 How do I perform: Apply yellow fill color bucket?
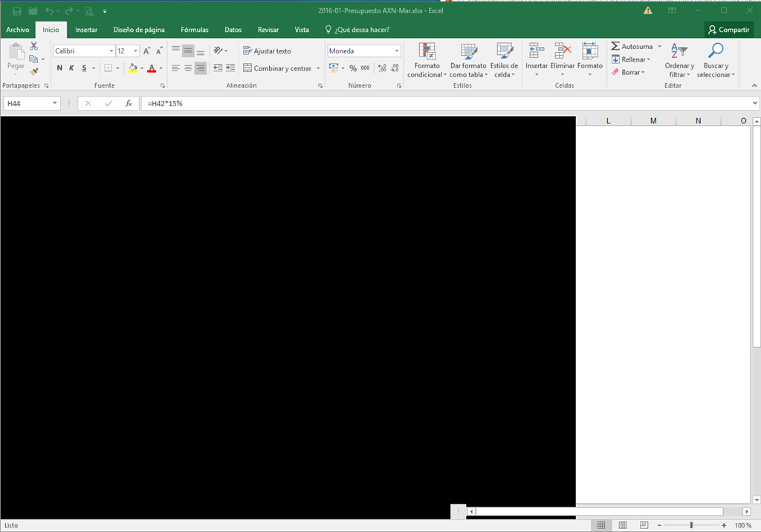(x=132, y=68)
